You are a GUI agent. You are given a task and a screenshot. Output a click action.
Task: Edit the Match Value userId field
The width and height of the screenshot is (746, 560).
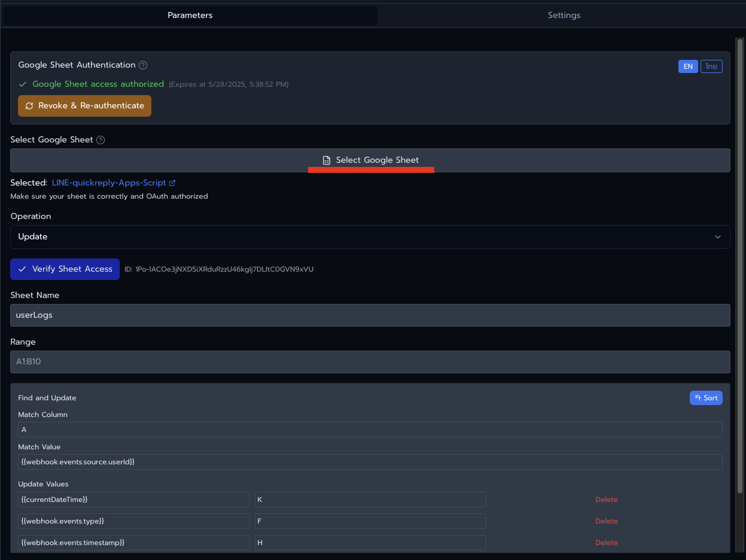pyautogui.click(x=370, y=462)
